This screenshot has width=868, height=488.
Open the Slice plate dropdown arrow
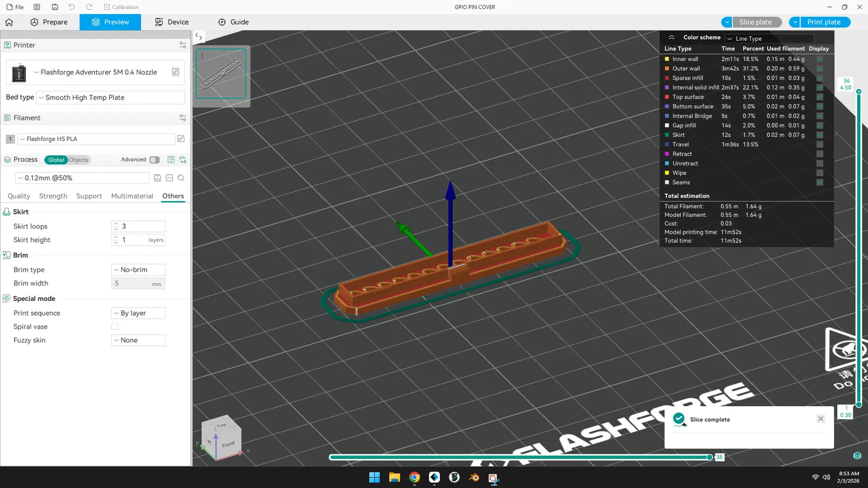coord(727,22)
